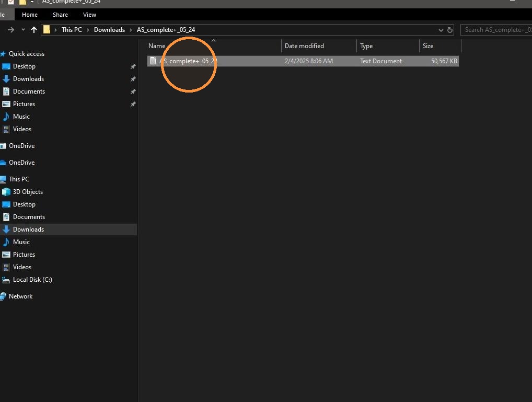Go forward with the navigation arrow
Screen dimensions: 532x402
click(11, 30)
